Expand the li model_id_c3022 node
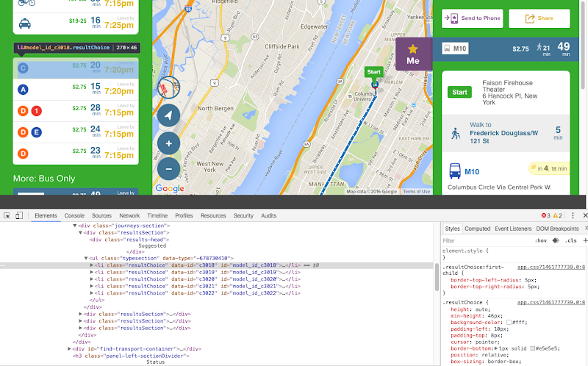The image size is (588, 366). pos(91,293)
